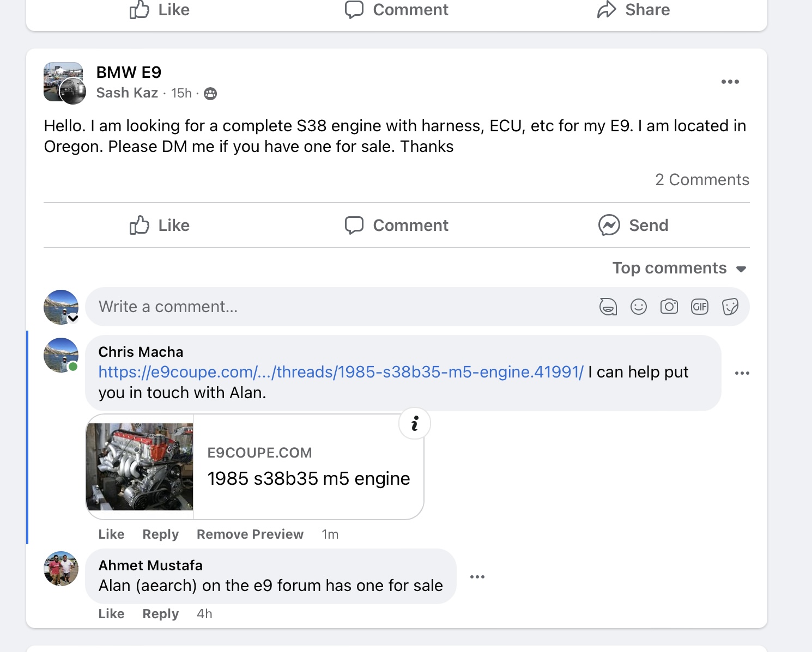This screenshot has height=652, width=812.
Task: Open Ahmet Mustafa's comment options menu
Action: (477, 576)
